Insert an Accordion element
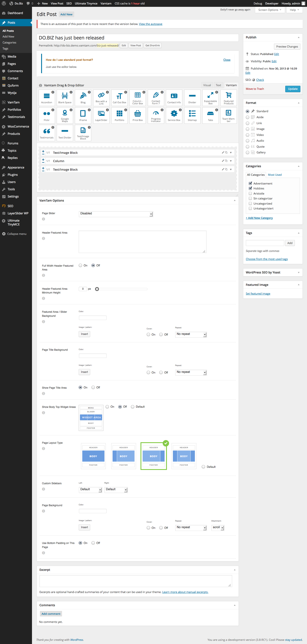 point(47,98)
